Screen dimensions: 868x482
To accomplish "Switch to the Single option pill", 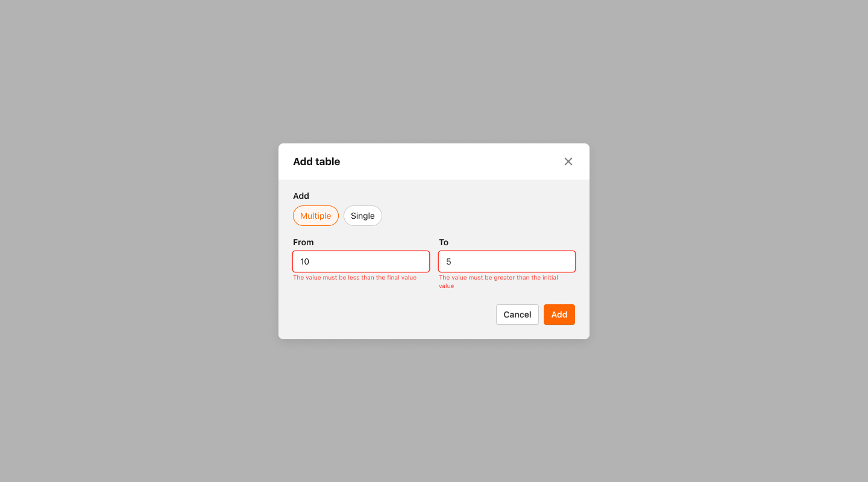I will click(x=363, y=216).
